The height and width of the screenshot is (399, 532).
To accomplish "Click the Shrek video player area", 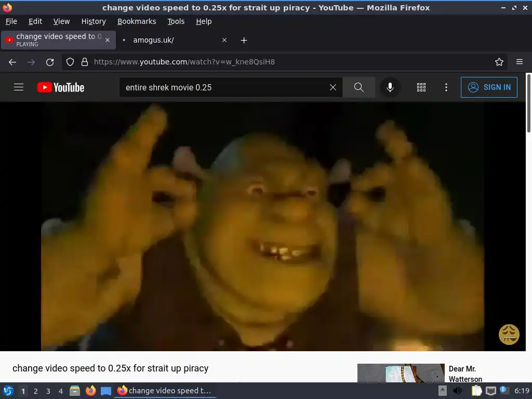I will 262,227.
